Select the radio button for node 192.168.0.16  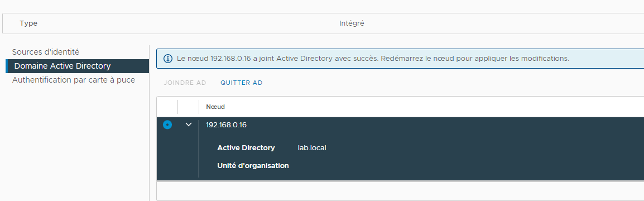click(167, 125)
